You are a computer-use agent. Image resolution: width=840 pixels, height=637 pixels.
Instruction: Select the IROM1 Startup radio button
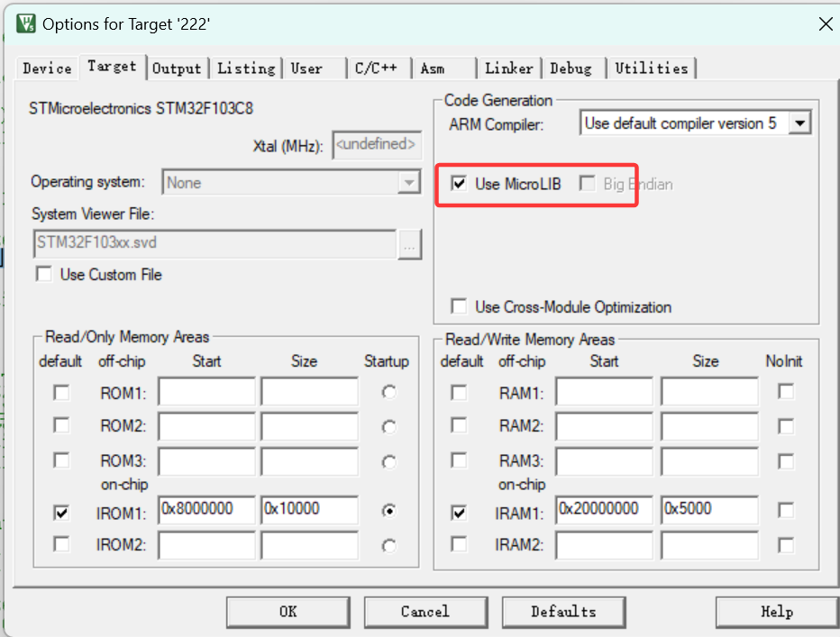click(389, 511)
